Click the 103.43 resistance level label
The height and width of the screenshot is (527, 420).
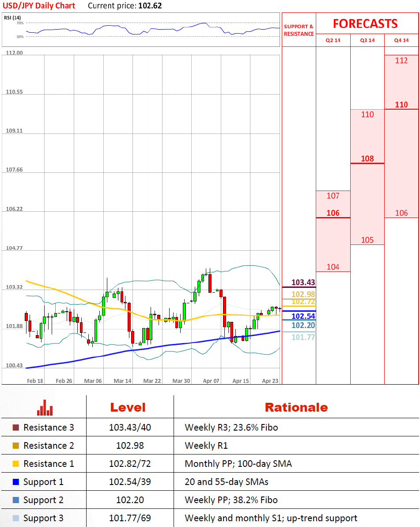coord(303,283)
